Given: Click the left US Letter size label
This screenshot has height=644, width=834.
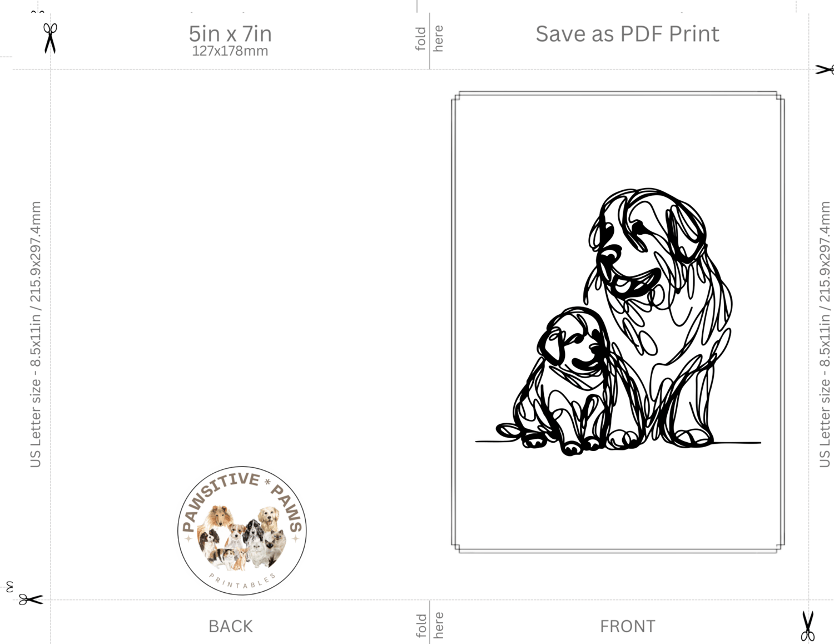Looking at the screenshot, I should click(x=36, y=334).
